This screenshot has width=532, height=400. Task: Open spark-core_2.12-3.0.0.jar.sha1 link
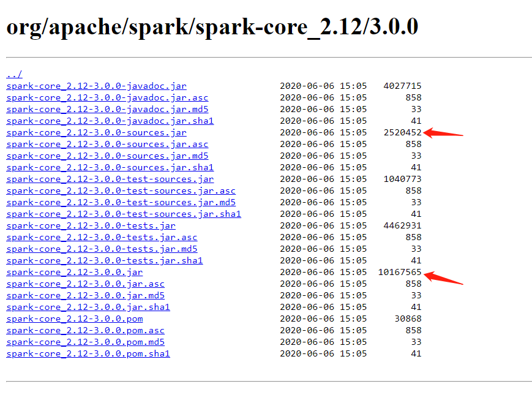click(88, 307)
